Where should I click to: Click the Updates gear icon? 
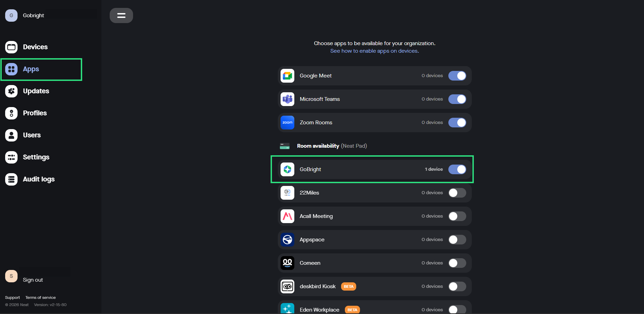11,91
